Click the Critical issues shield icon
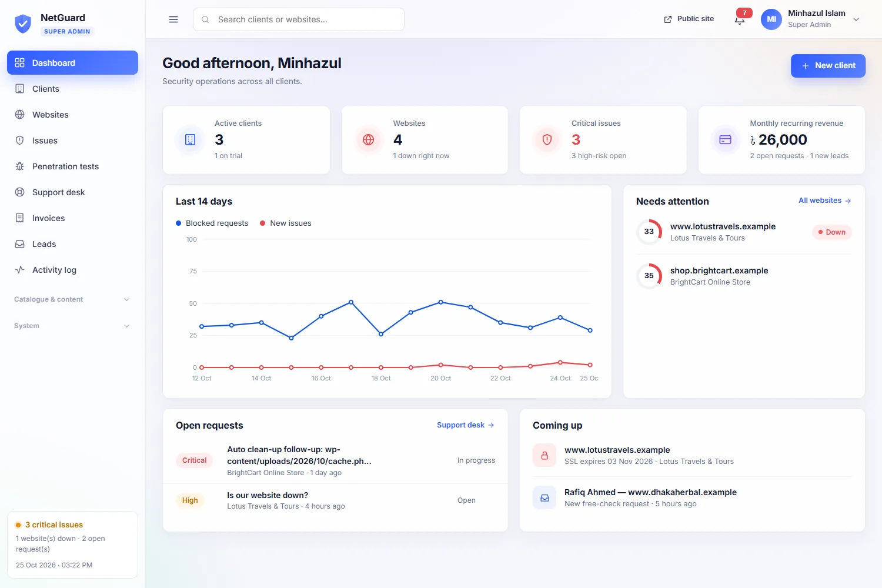Screen dimensions: 882x588 coord(547,140)
